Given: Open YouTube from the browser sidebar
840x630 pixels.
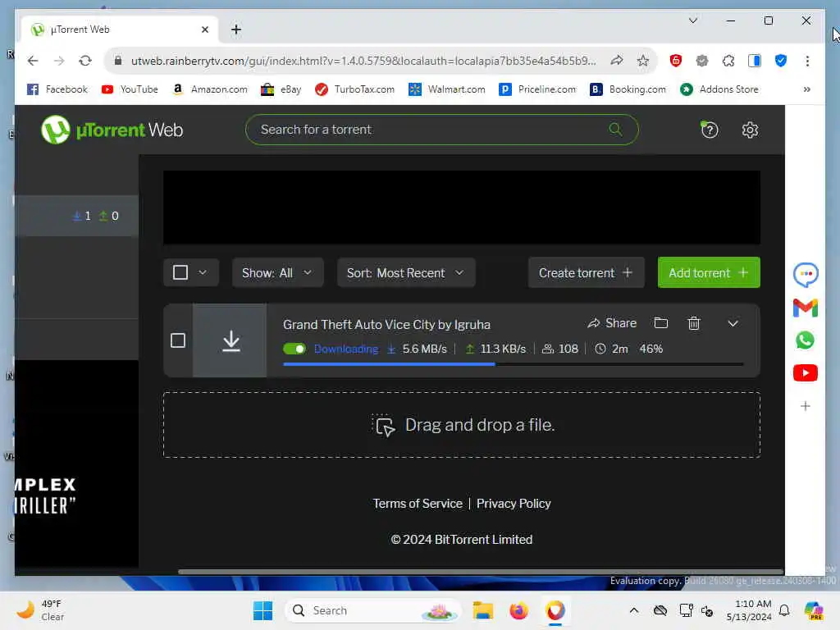Looking at the screenshot, I should [x=806, y=373].
